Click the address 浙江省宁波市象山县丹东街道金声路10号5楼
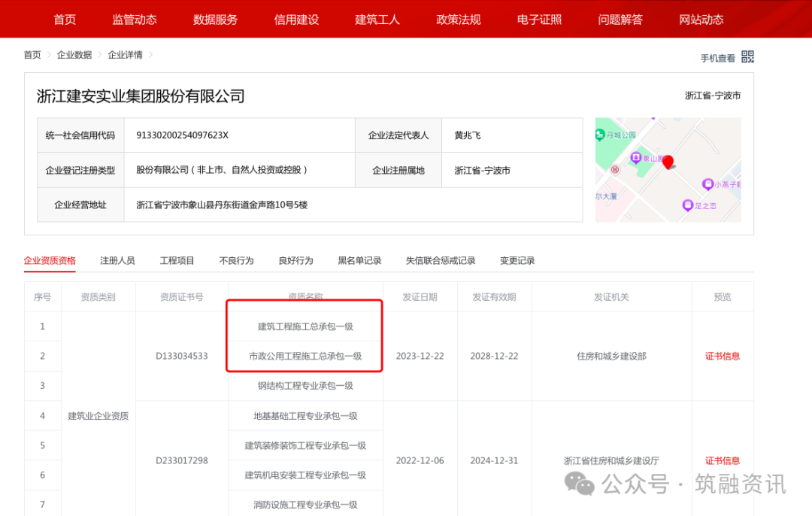The width and height of the screenshot is (812, 516). 222,205
